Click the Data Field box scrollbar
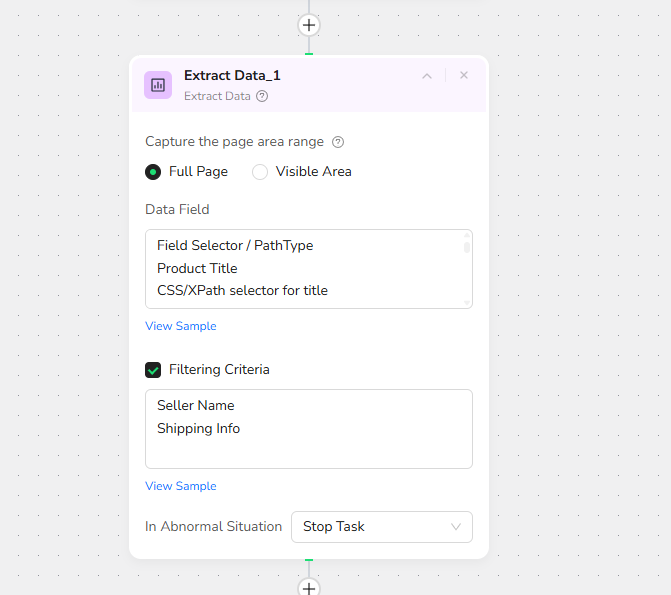The height and width of the screenshot is (595, 671). click(x=467, y=247)
